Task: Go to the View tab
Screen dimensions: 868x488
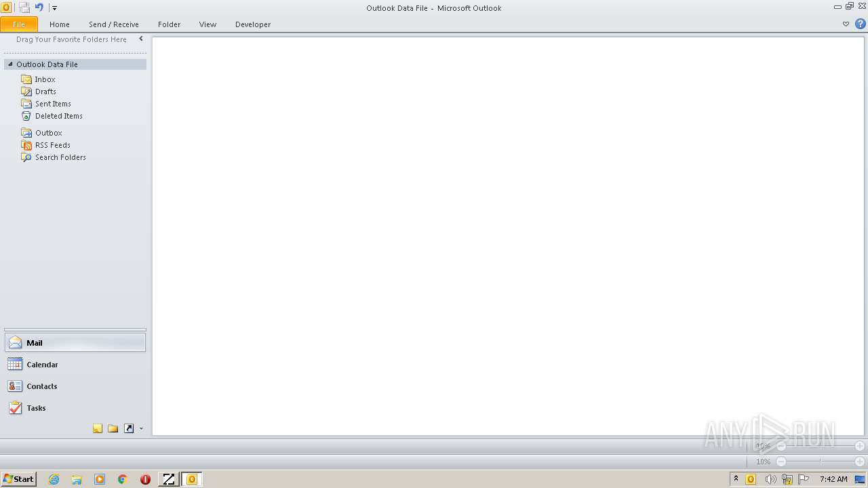Action: [208, 24]
